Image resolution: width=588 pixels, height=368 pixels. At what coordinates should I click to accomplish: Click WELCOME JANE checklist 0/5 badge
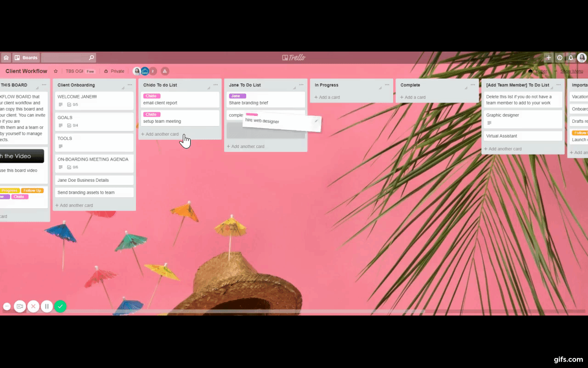click(x=73, y=105)
